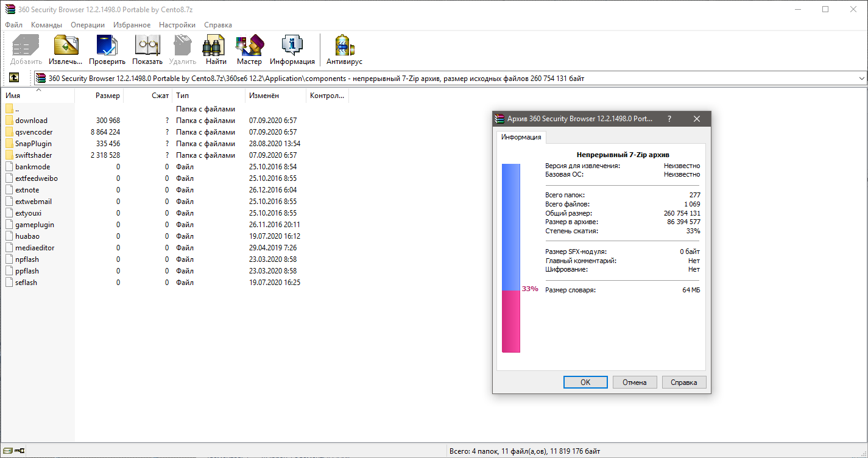
Task: Go up one folder level arrow icon
Action: (14, 78)
